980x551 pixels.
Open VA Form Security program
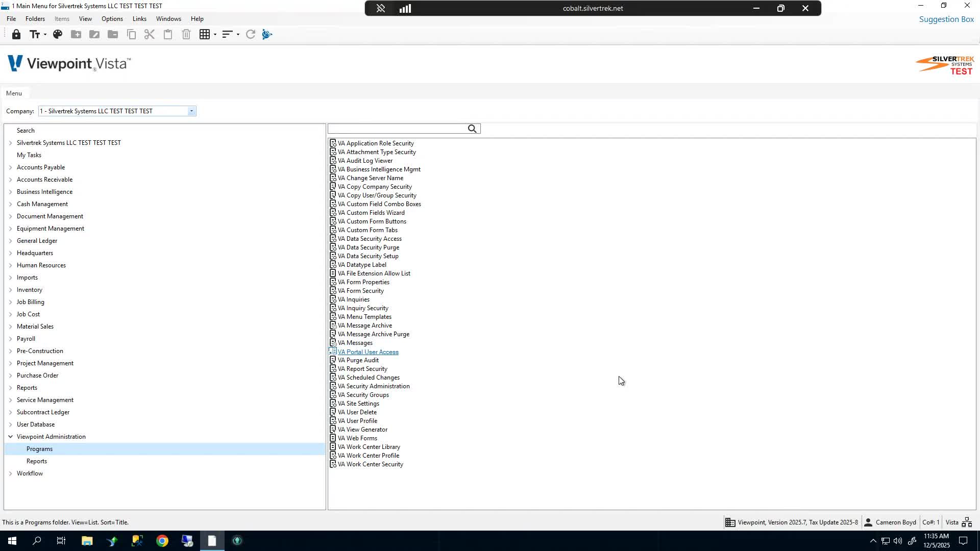[360, 291]
